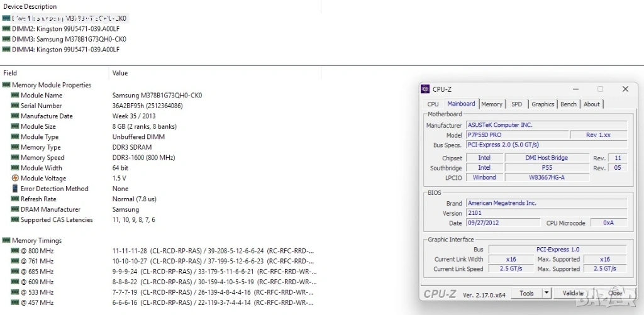Image resolution: width=644 pixels, height=315 pixels.
Task: Open the About tab
Action: [591, 104]
